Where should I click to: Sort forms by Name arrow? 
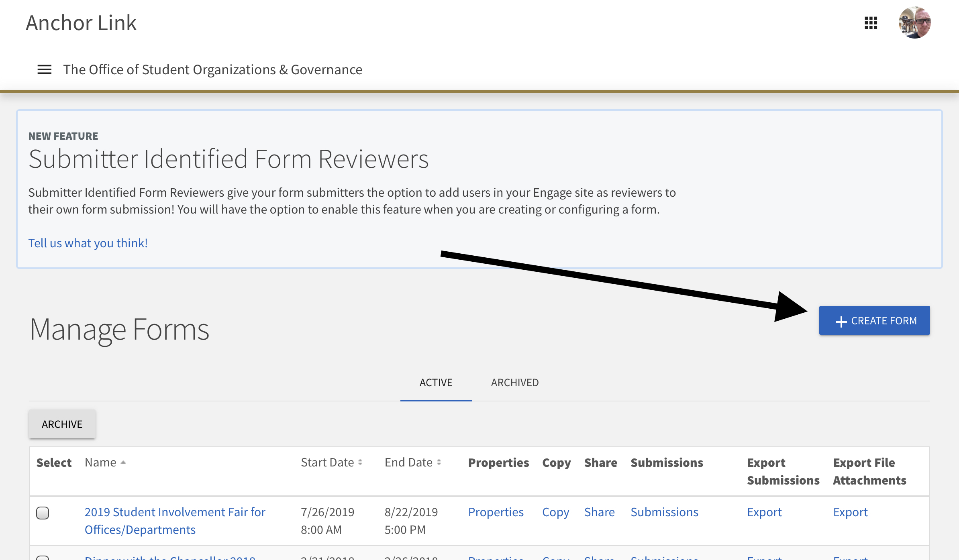[x=123, y=462]
